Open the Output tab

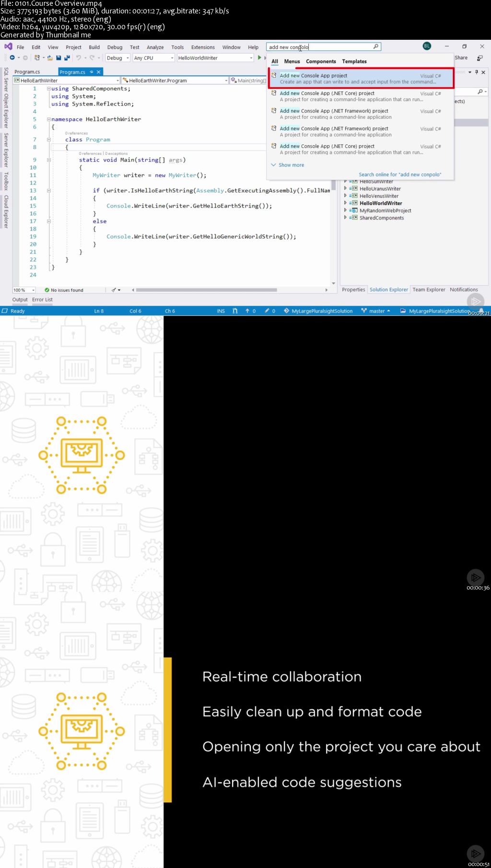click(x=20, y=300)
